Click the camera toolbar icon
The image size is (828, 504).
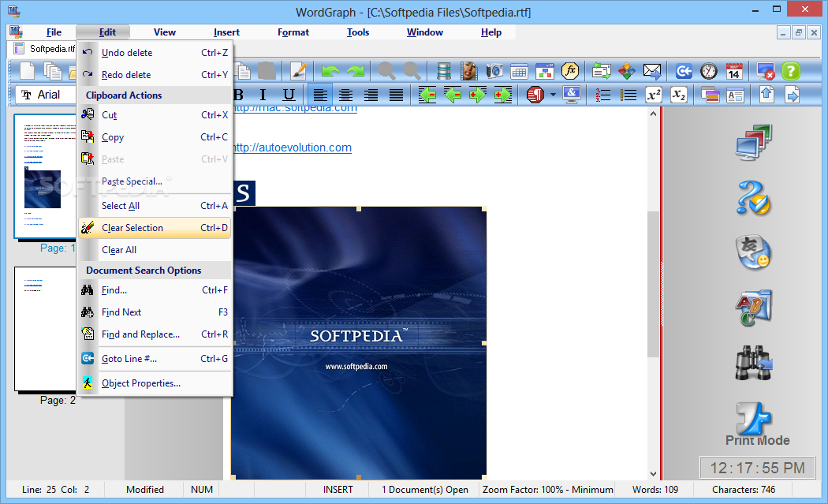click(x=494, y=71)
